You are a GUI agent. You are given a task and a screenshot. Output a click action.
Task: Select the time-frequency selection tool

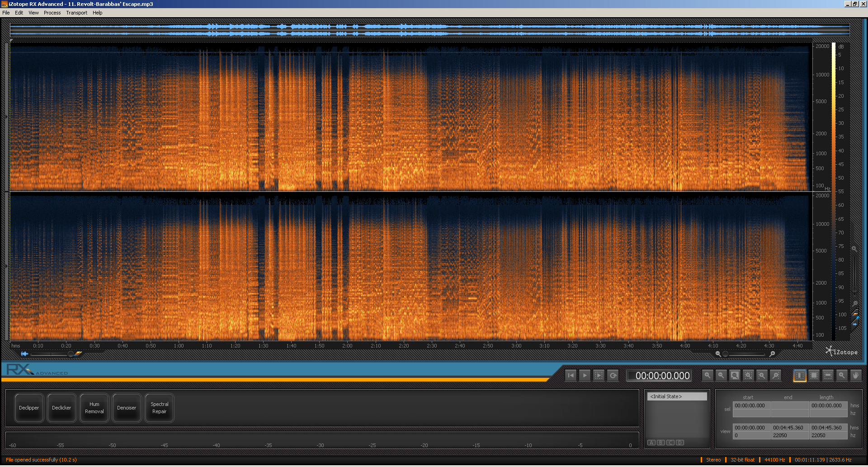[x=814, y=375]
